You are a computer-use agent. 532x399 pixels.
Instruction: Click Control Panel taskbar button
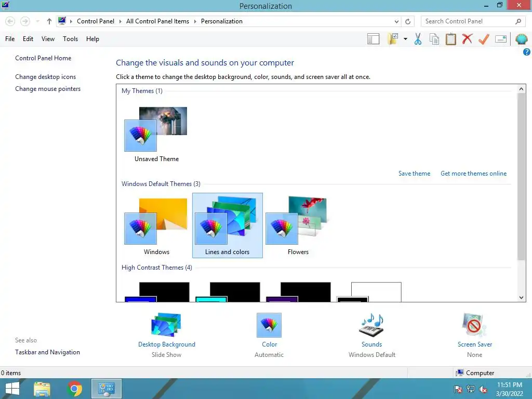click(x=106, y=389)
